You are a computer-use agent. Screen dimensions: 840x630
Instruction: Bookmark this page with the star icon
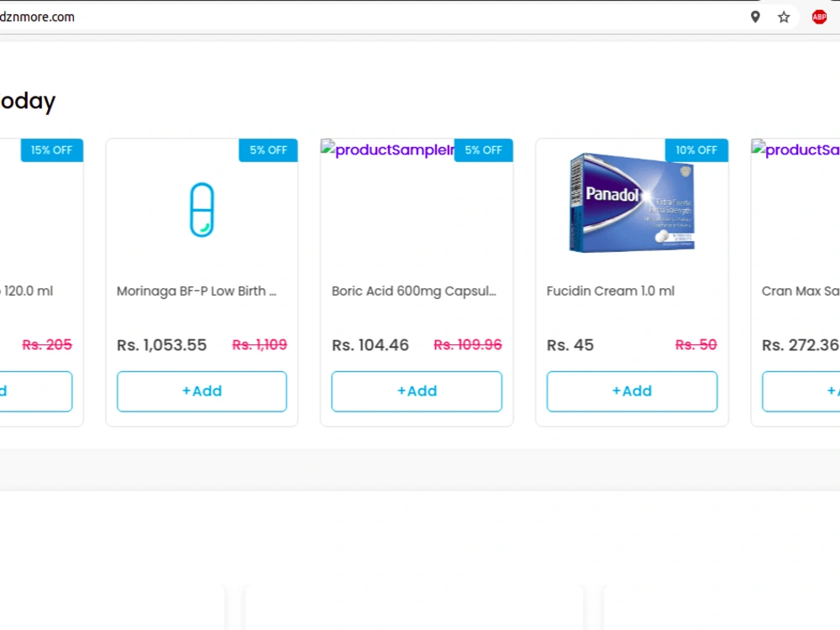(x=784, y=17)
